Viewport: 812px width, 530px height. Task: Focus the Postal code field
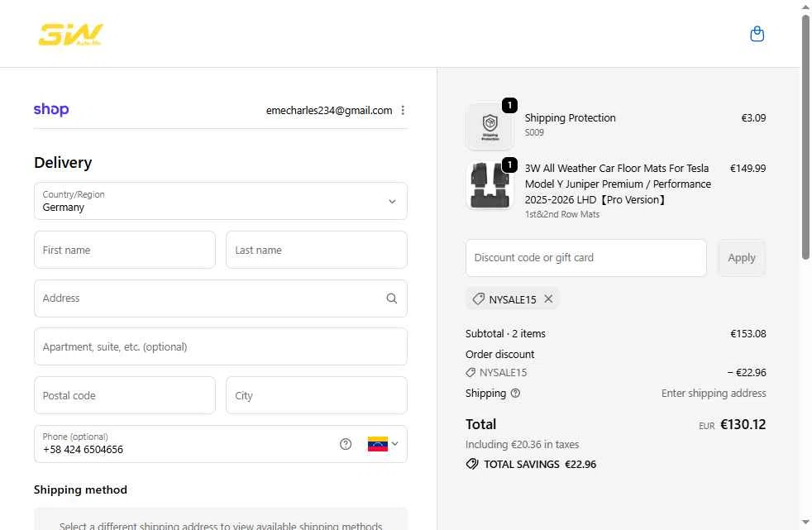pyautogui.click(x=125, y=395)
